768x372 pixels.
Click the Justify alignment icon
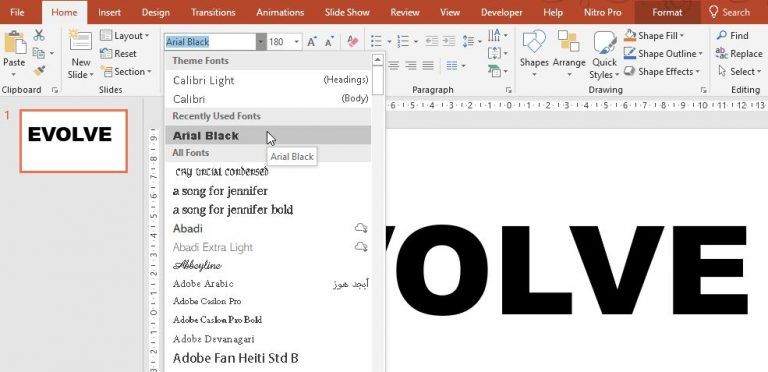click(428, 65)
